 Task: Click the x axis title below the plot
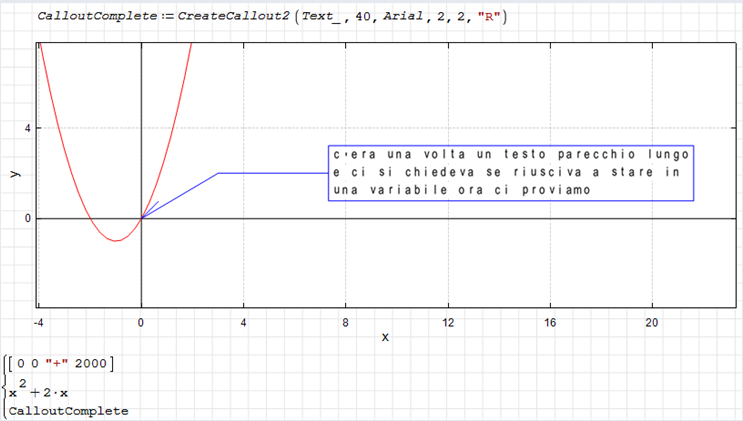pyautogui.click(x=385, y=337)
